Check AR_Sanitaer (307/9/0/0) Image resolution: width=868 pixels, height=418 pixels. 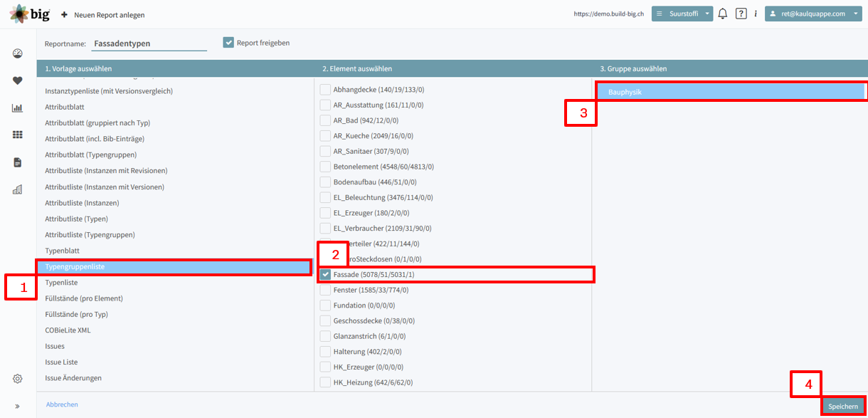(325, 151)
